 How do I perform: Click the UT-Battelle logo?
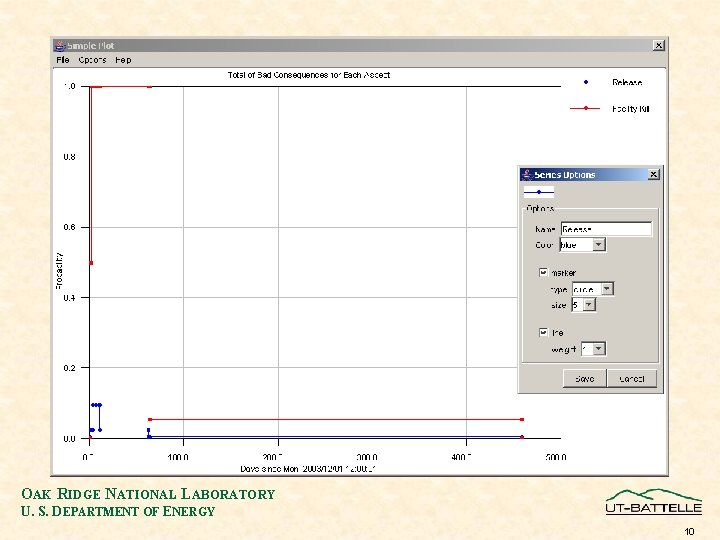[x=653, y=501]
